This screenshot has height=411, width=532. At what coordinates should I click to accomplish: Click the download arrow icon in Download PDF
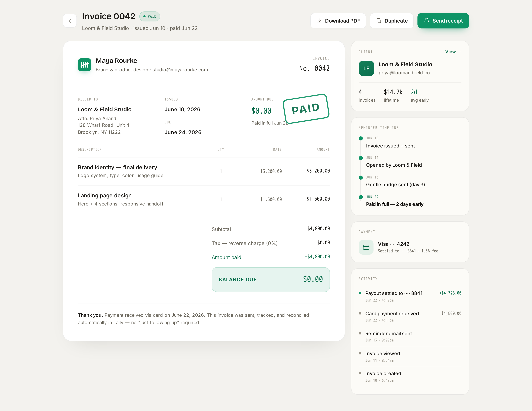coord(319,21)
